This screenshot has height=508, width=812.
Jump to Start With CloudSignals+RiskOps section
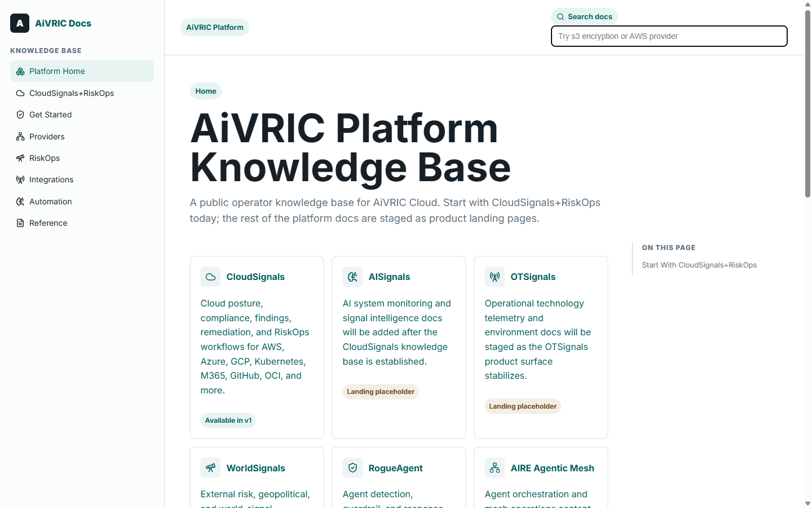[699, 265]
